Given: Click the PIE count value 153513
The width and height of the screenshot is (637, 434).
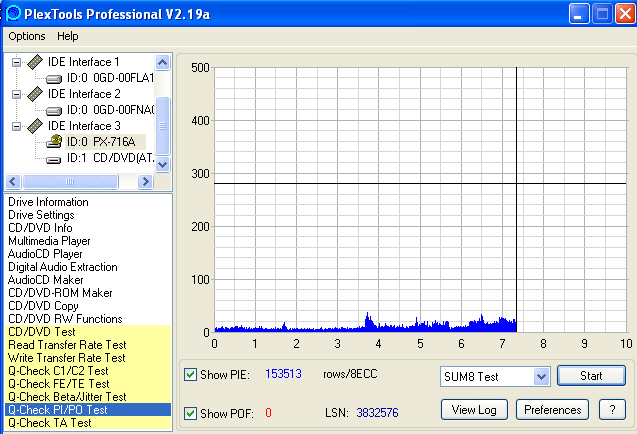Looking at the screenshot, I should point(283,374).
